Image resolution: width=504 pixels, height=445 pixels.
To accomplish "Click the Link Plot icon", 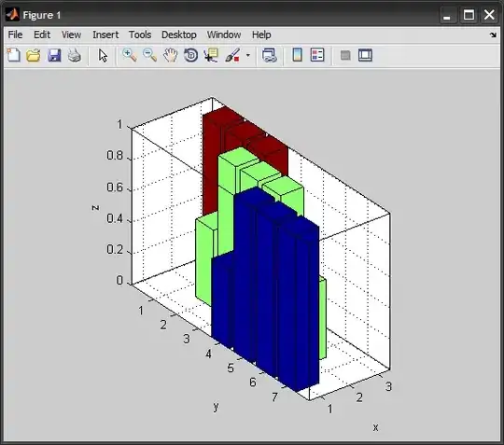I will 270,55.
